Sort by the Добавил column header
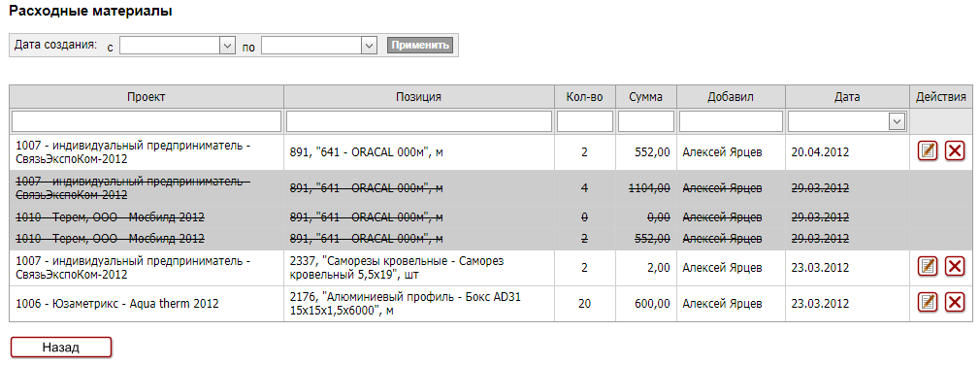Screen dimensions: 980x365 pos(731,97)
